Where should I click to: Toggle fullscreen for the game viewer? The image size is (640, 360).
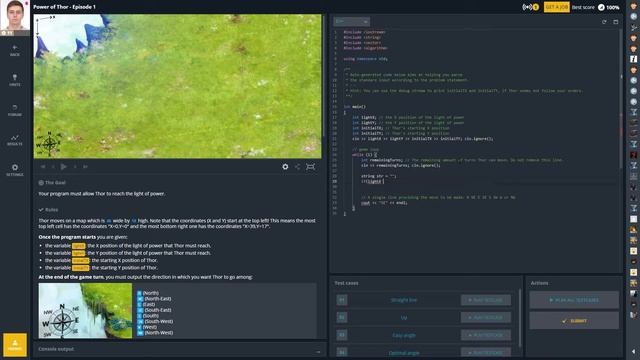310,167
